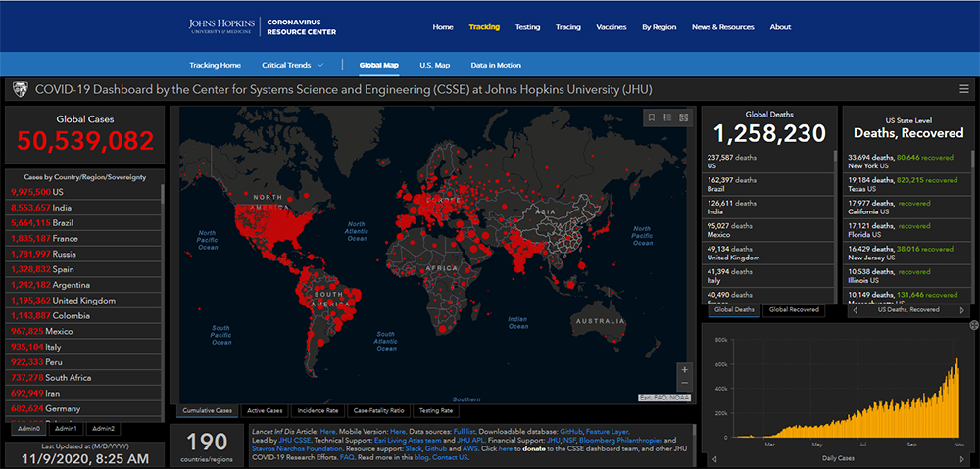Open the dashboard hamburger menu
The image size is (980, 469).
964,90
